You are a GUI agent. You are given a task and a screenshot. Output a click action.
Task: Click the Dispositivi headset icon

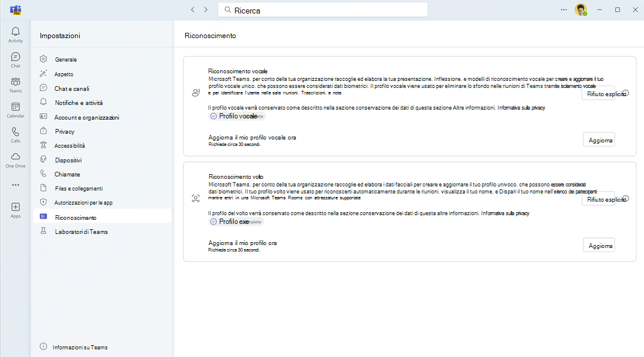(x=43, y=159)
